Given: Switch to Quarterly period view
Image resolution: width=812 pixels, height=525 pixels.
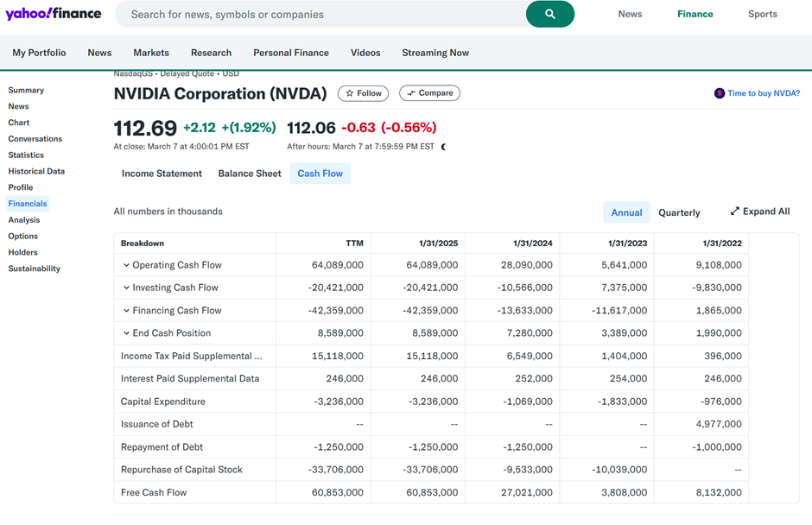Looking at the screenshot, I should [x=679, y=212].
